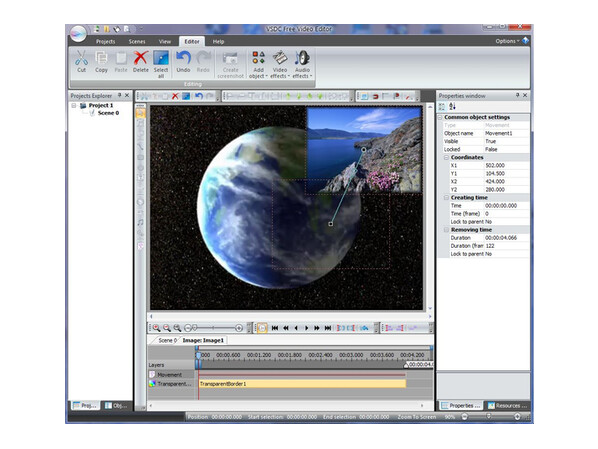Click the movement path end point on the canvas

331,224
